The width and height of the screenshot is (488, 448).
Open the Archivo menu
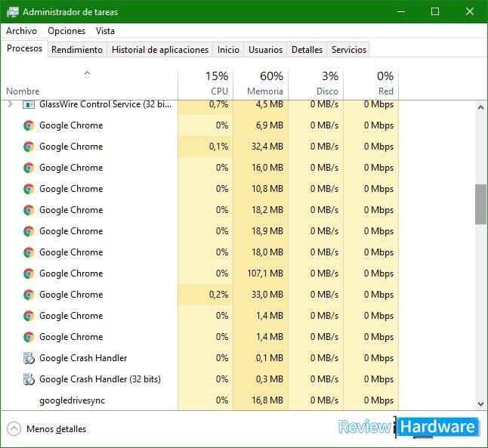21,31
